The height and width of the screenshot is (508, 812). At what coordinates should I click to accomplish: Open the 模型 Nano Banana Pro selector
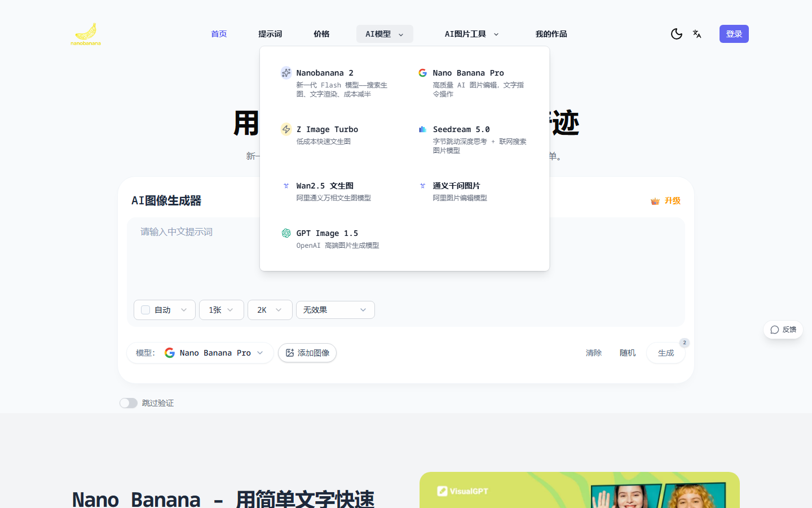click(x=200, y=353)
